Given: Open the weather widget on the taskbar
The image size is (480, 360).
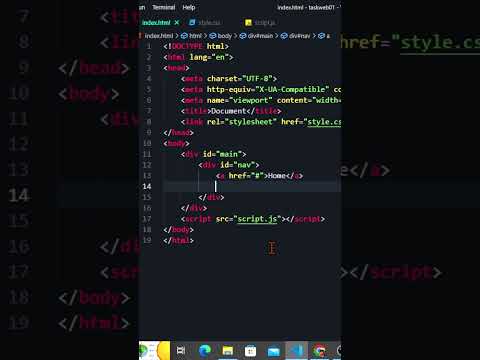Looking at the screenshot, I should [x=154, y=350].
